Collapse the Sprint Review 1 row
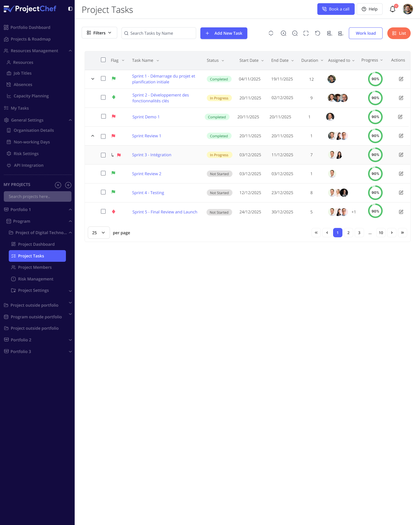This screenshot has width=420, height=525. pyautogui.click(x=93, y=136)
